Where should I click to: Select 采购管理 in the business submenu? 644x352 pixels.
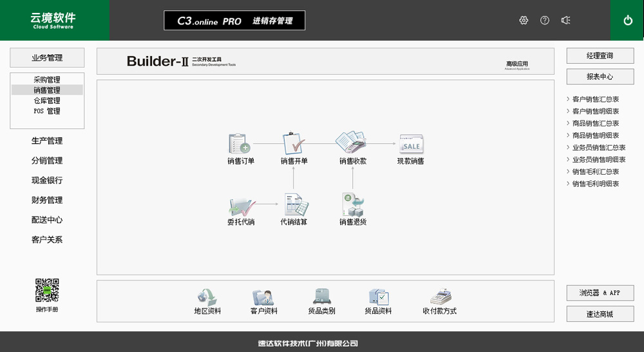tap(47, 80)
